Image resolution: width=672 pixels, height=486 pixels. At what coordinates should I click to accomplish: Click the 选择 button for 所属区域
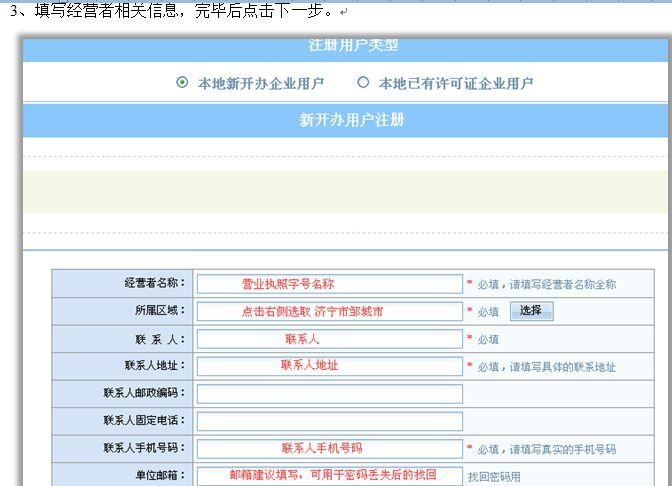[x=531, y=311]
